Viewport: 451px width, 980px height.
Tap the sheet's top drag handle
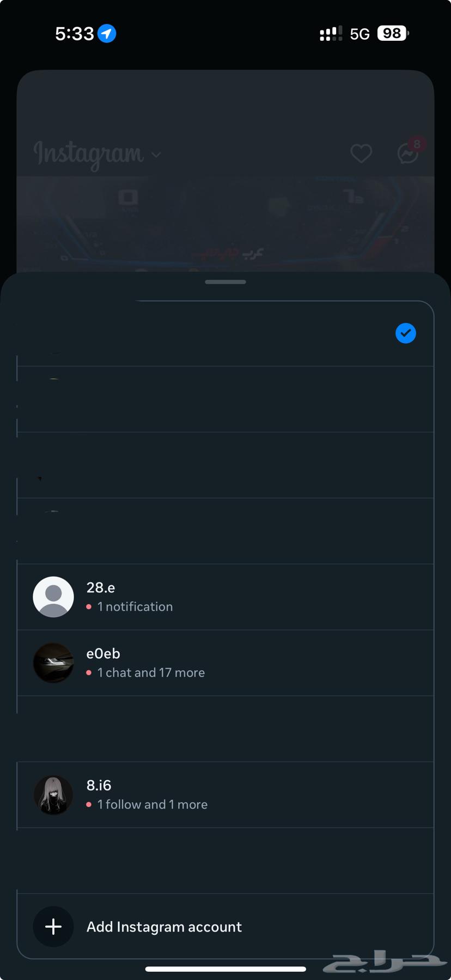[x=225, y=282]
